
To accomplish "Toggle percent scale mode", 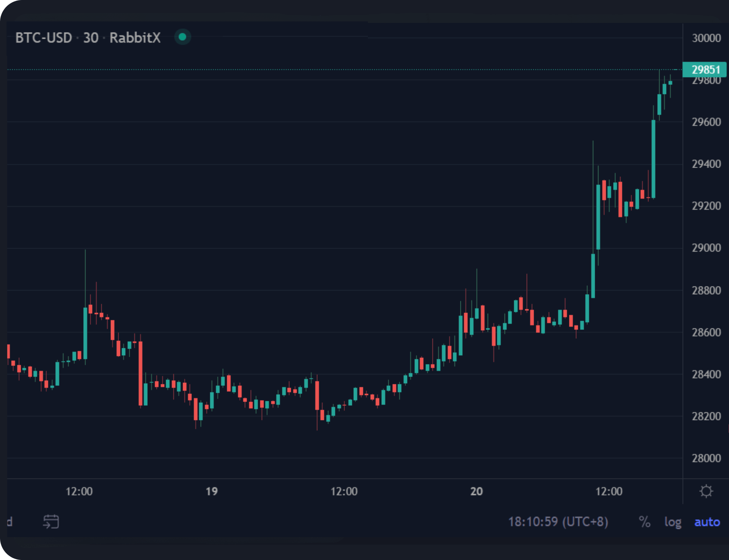I will click(x=645, y=522).
